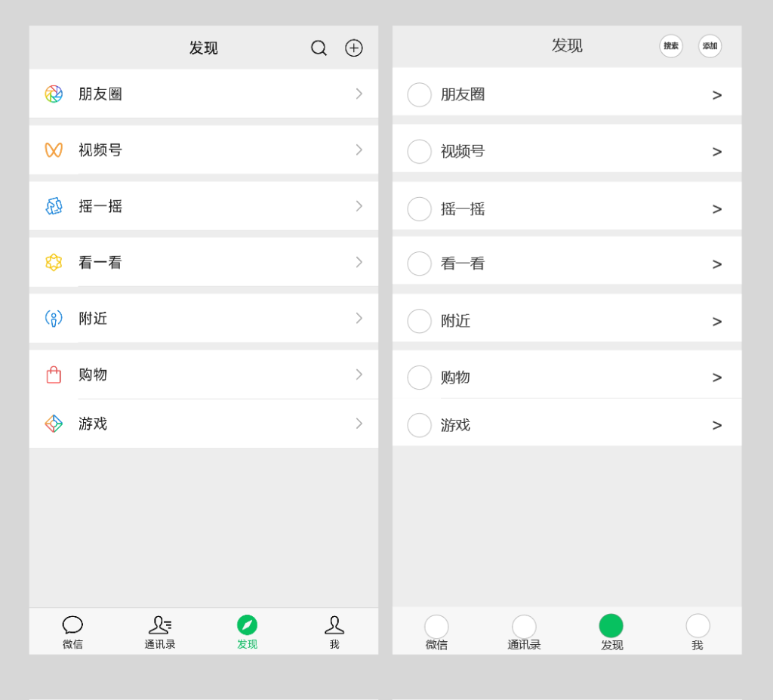The image size is (773, 700).
Task: Switch to 微信 tab label in left panel
Action: (72, 644)
